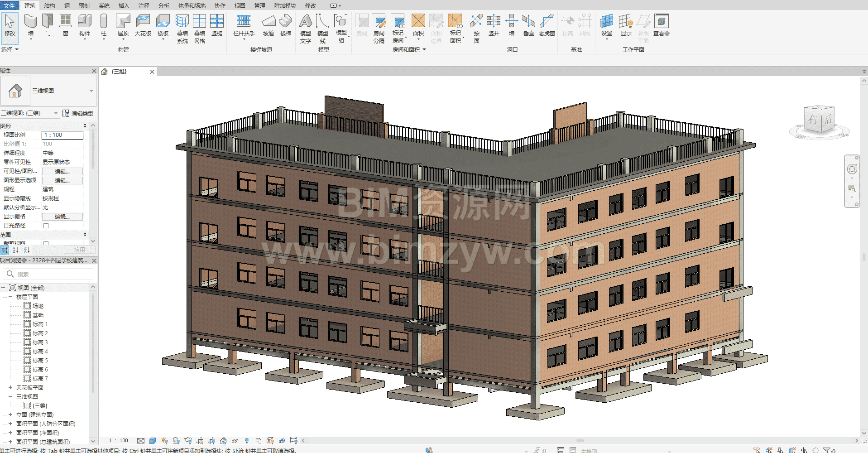868x453 pixels.
Task: Toggle reveal hidden elements light bulb
Action: [247, 441]
